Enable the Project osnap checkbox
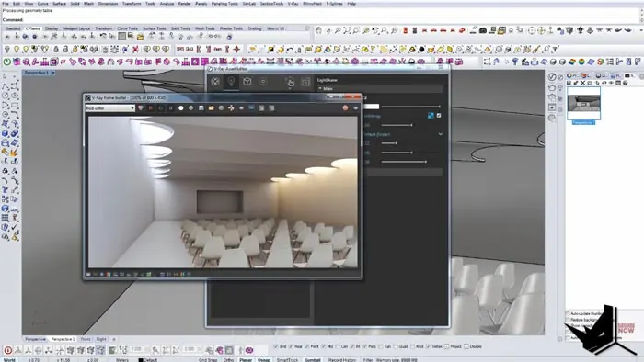Screen dimensions: 644x362 click(446, 346)
